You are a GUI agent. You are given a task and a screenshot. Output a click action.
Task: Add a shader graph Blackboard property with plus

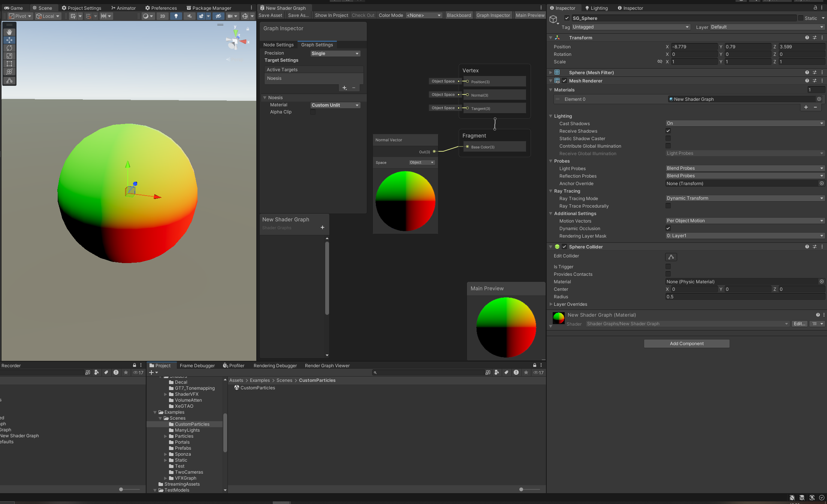pos(322,227)
